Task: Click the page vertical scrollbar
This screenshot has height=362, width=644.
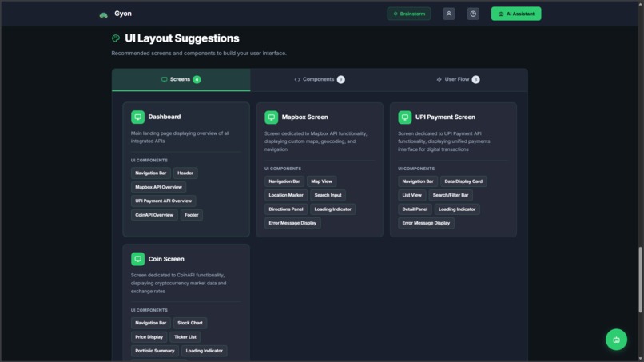Action: pyautogui.click(x=640, y=280)
